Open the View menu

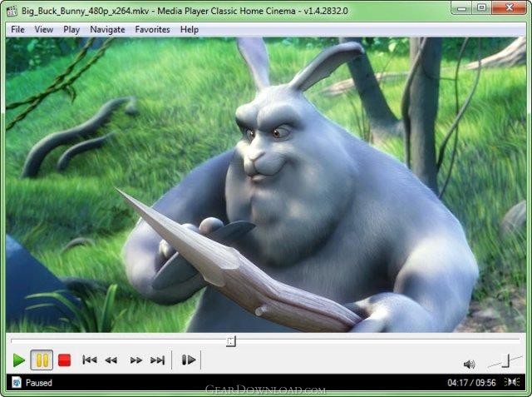44,29
